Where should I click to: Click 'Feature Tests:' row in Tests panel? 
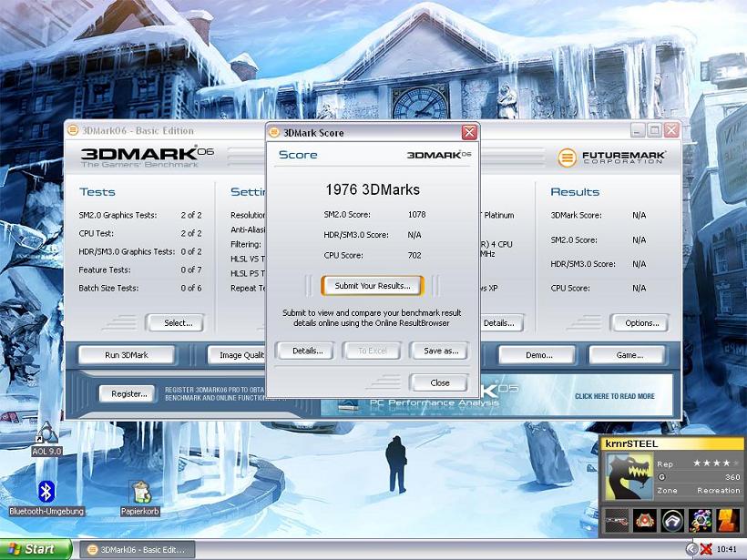[x=140, y=270]
